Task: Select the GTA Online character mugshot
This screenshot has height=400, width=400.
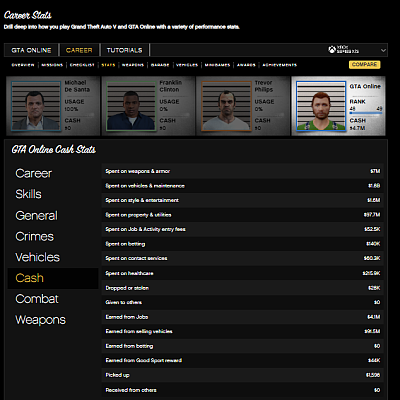Action: pyautogui.click(x=321, y=106)
